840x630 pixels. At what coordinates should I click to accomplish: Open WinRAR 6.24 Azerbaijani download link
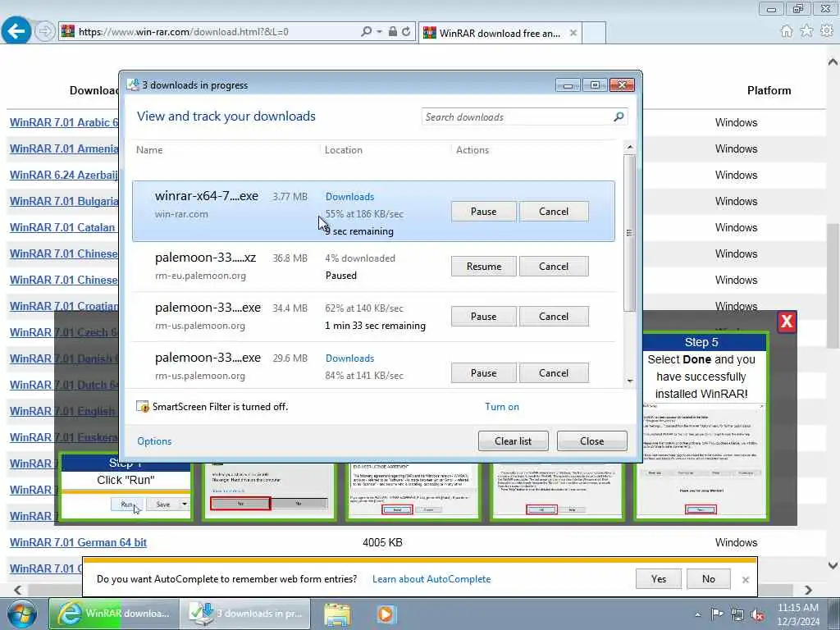(x=64, y=175)
